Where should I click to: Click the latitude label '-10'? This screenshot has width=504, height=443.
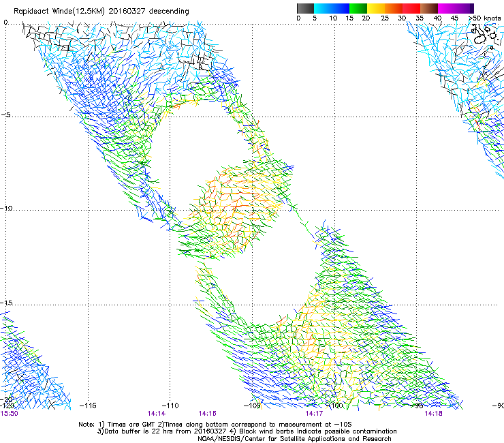pyautogui.click(x=6, y=208)
